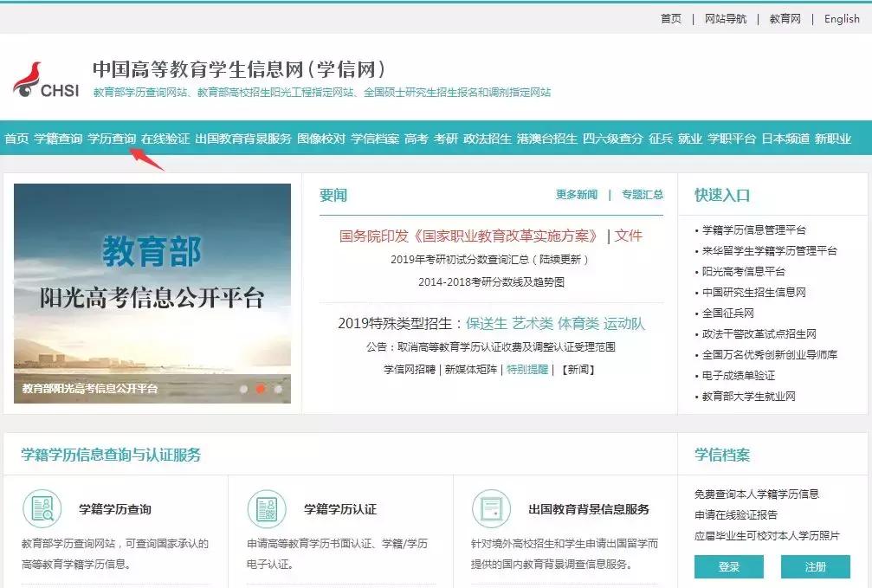Select 在线验证 from the navigation menu
The height and width of the screenshot is (588, 872).
pyautogui.click(x=164, y=137)
